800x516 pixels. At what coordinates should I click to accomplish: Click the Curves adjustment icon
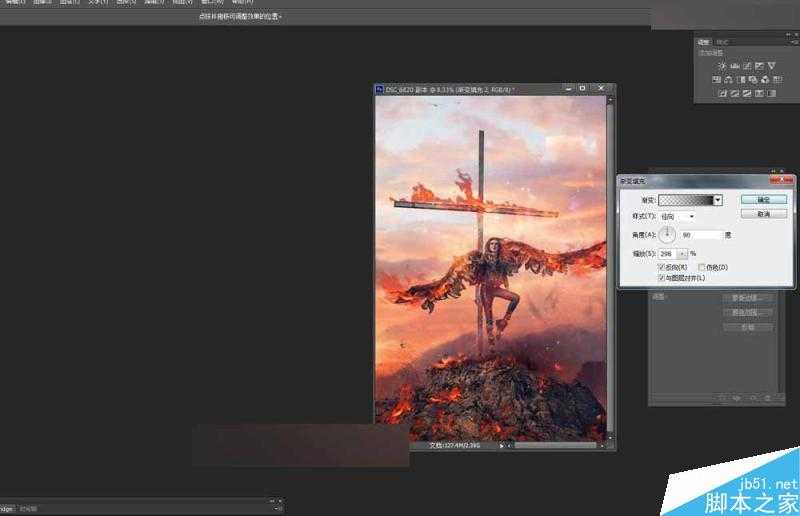[x=746, y=66]
